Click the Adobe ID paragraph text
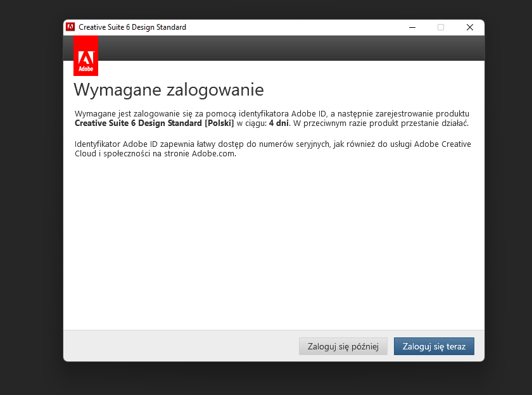This screenshot has height=395, width=532. pyautogui.click(x=272, y=148)
